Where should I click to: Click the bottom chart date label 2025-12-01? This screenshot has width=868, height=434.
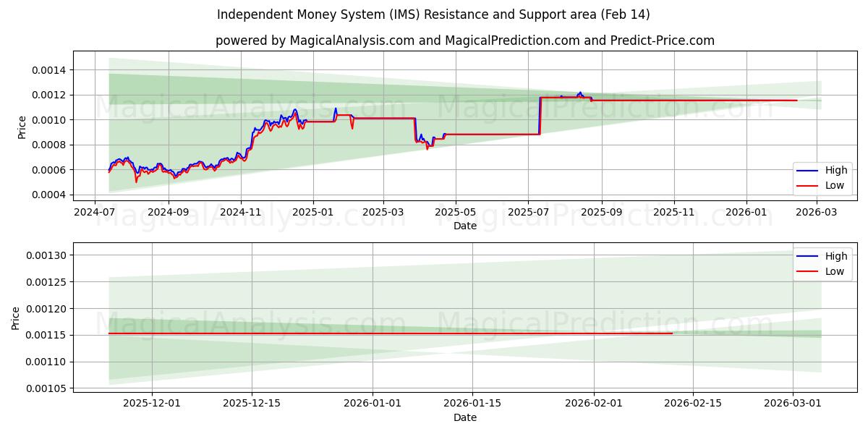click(152, 404)
